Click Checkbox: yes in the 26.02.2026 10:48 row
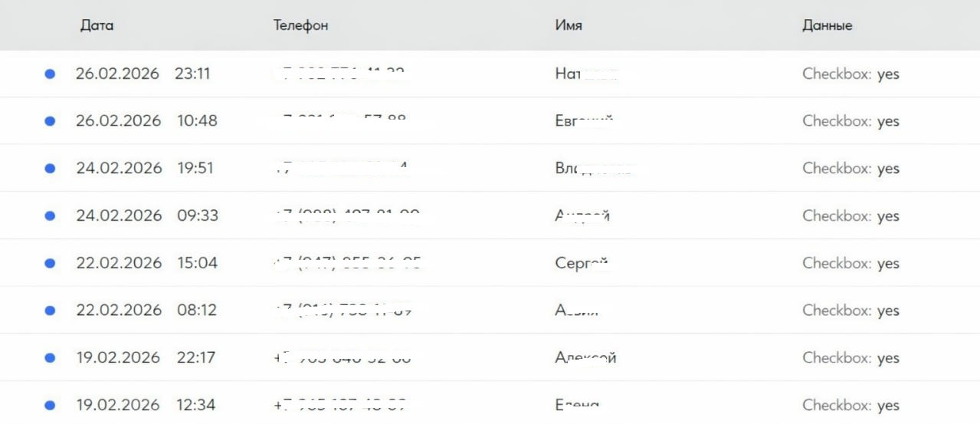Screen dimensions: 980x424 point(851,121)
